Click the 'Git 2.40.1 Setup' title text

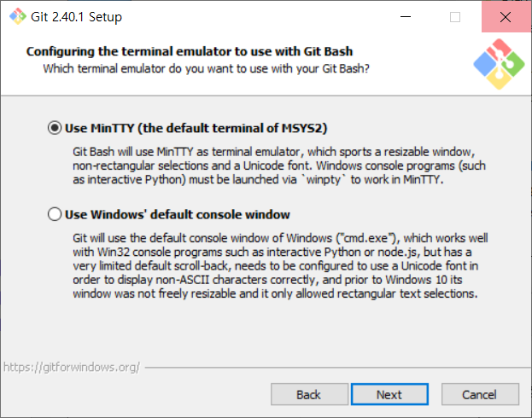[76, 16]
